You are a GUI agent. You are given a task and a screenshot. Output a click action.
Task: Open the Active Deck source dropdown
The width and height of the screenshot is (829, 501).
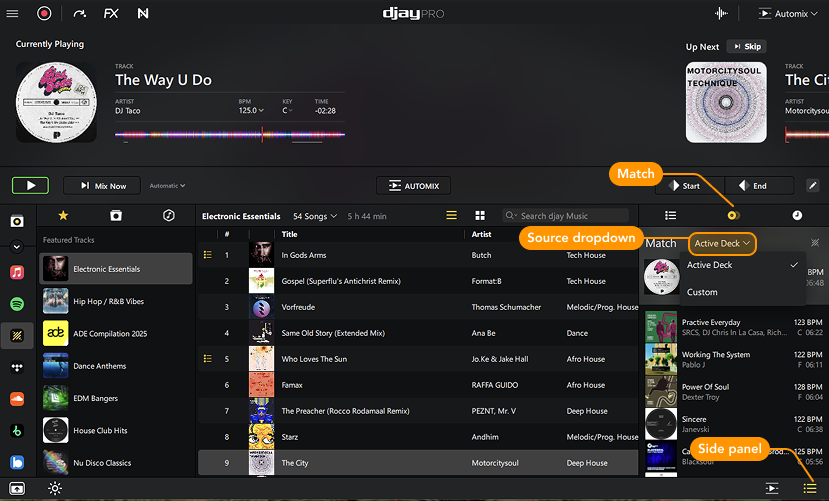click(722, 243)
